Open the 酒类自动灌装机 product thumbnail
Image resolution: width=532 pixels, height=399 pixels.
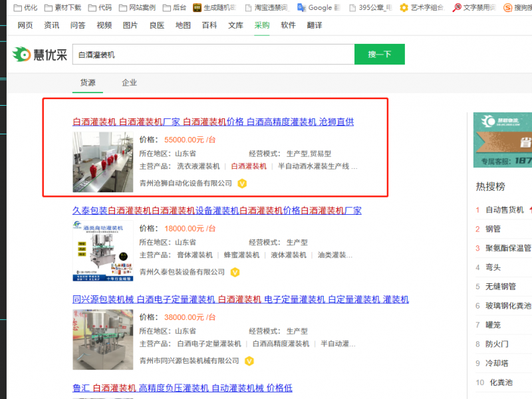103,251
